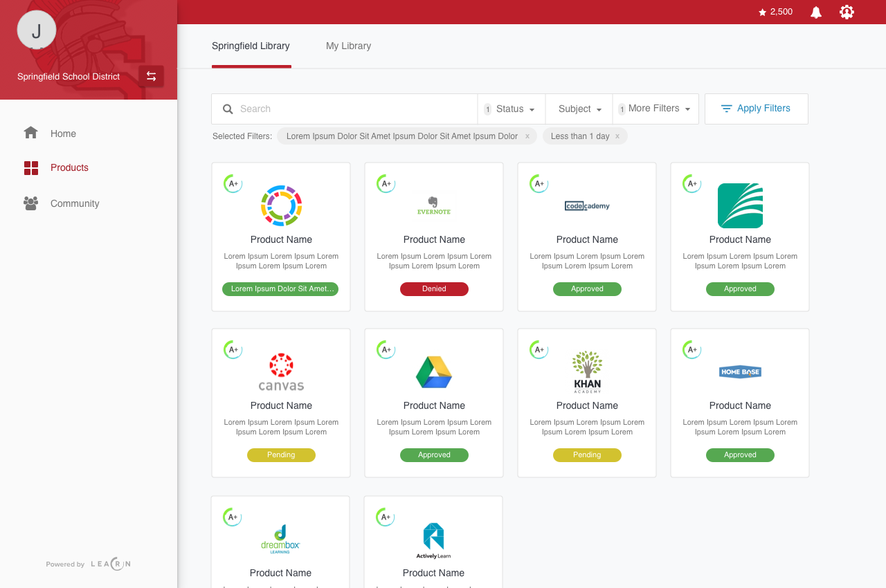Open settings via the gear icon
Viewport: 886px width, 588px height.
pyautogui.click(x=847, y=12)
